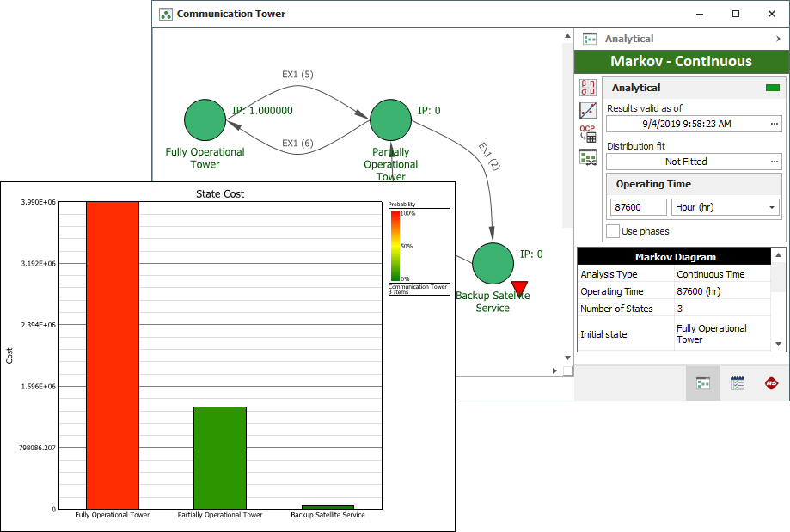Click the Operating Time 87600 input field
Image resolution: width=790 pixels, height=532 pixels.
(637, 207)
